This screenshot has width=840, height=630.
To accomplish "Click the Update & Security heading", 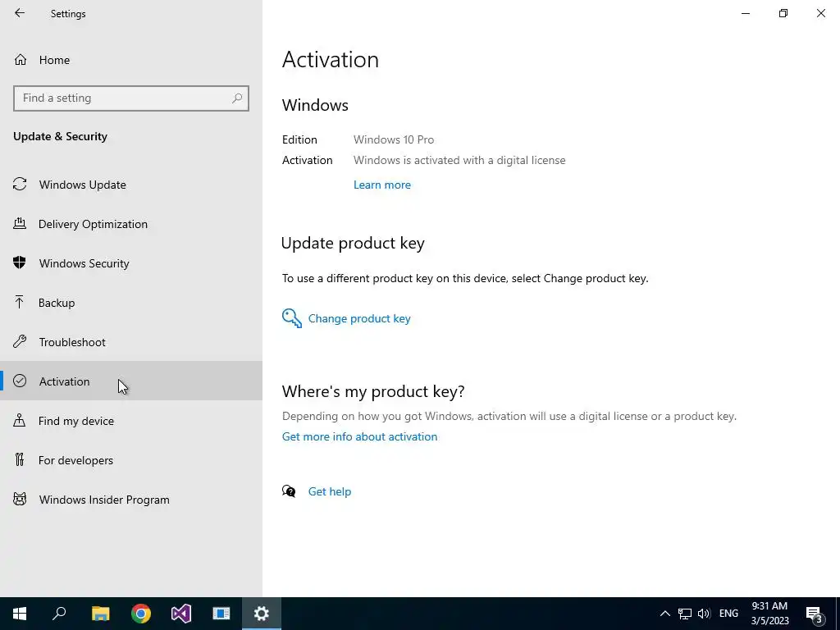I will click(x=60, y=137).
